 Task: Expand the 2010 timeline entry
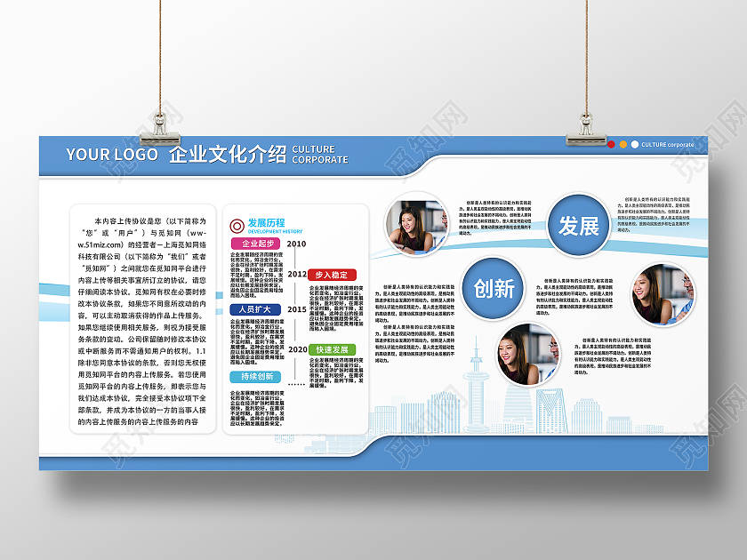296,244
